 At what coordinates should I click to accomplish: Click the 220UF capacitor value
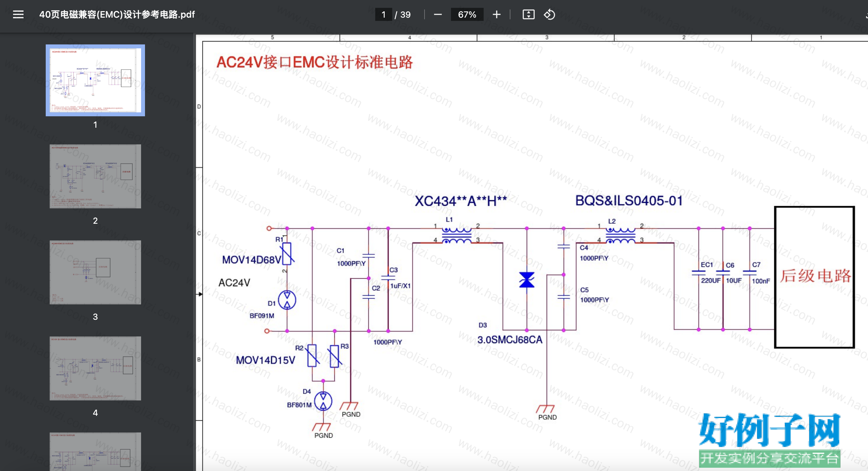pos(711,281)
